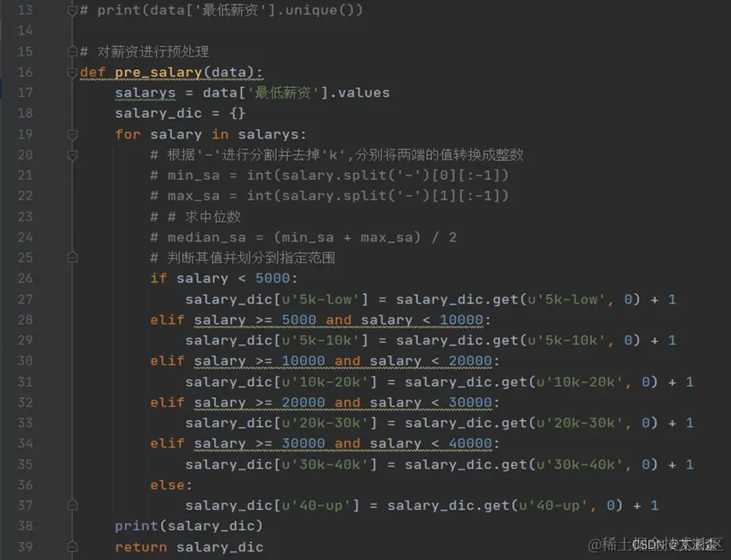The height and width of the screenshot is (560, 731).
Task: Click line number 17 in the gutter
Action: point(26,93)
